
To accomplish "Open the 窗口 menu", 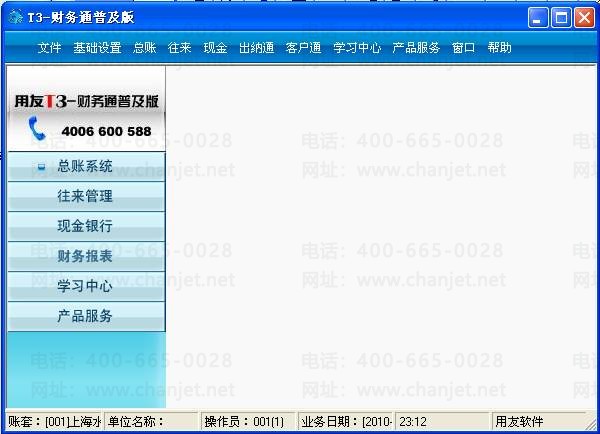I will coord(463,48).
